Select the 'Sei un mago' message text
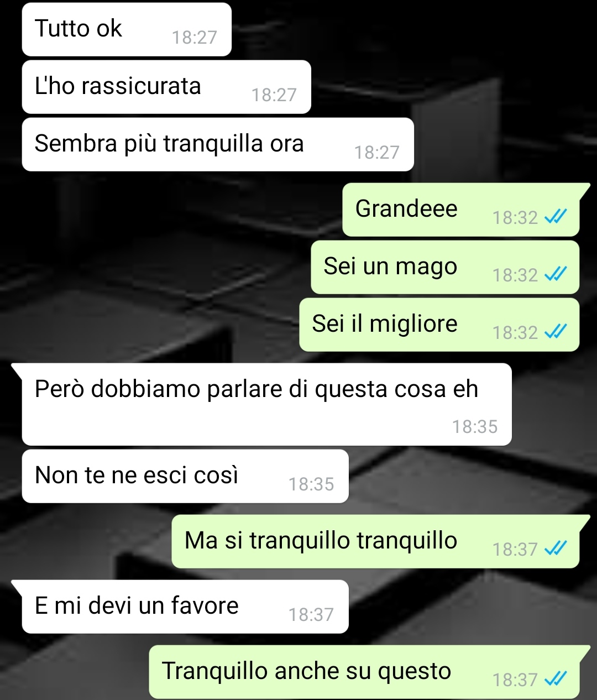Screen dimensions: 597x700 coord(390,267)
